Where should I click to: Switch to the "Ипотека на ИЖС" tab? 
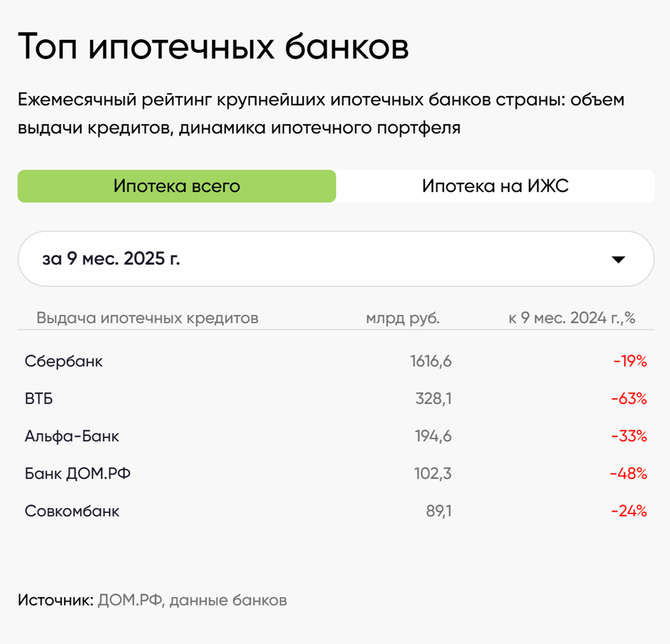click(496, 186)
